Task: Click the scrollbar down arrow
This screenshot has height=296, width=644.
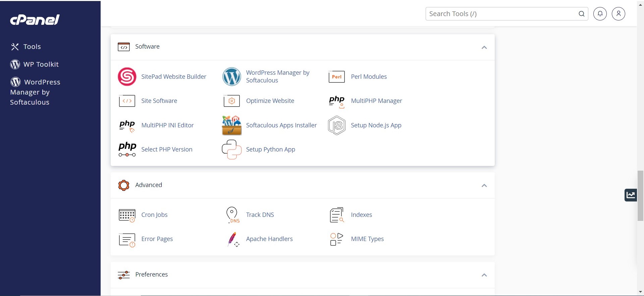Action: [x=640, y=292]
